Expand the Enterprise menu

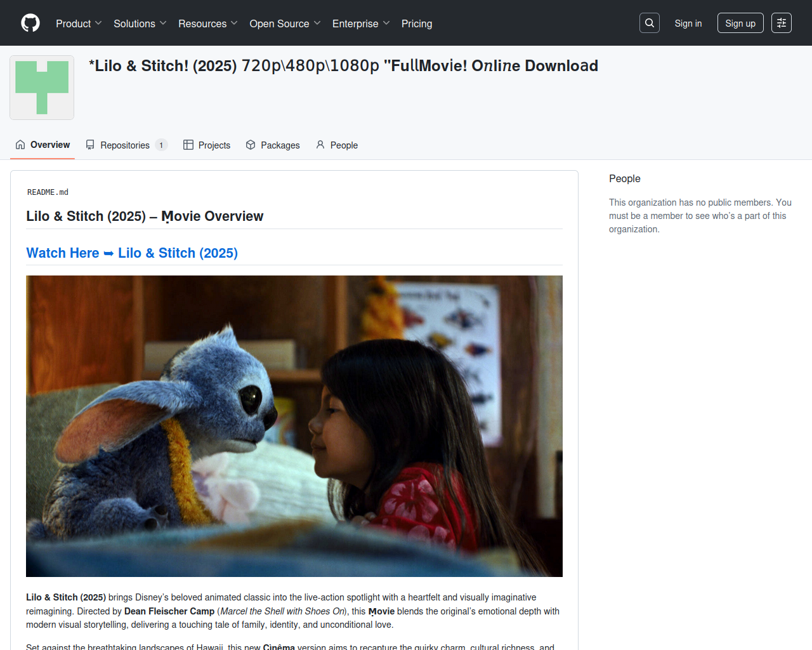(x=361, y=23)
